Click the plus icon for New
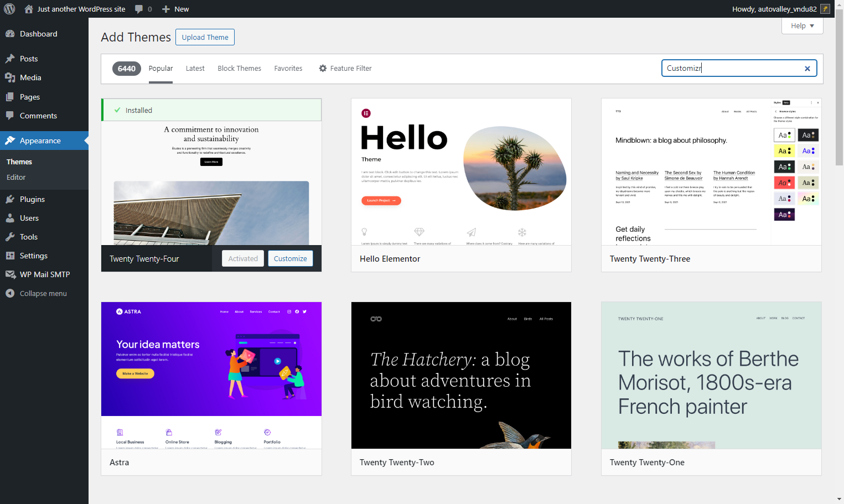Viewport: 844px width, 504px height. click(165, 9)
